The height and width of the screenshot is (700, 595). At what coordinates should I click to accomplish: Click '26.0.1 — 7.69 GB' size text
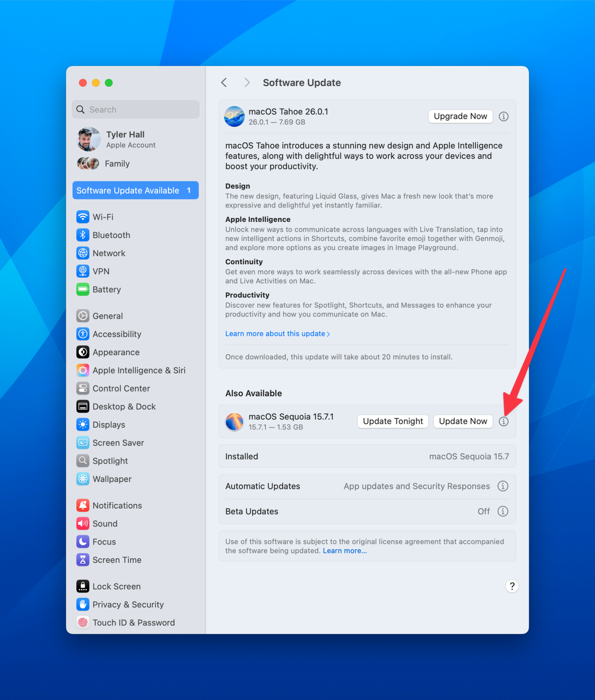pyautogui.click(x=277, y=122)
